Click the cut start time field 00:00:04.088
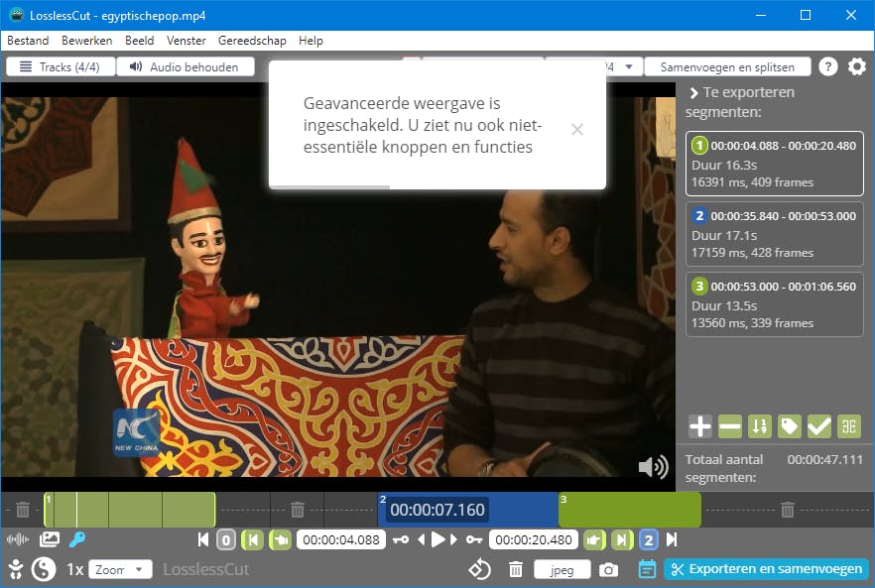 pyautogui.click(x=340, y=539)
